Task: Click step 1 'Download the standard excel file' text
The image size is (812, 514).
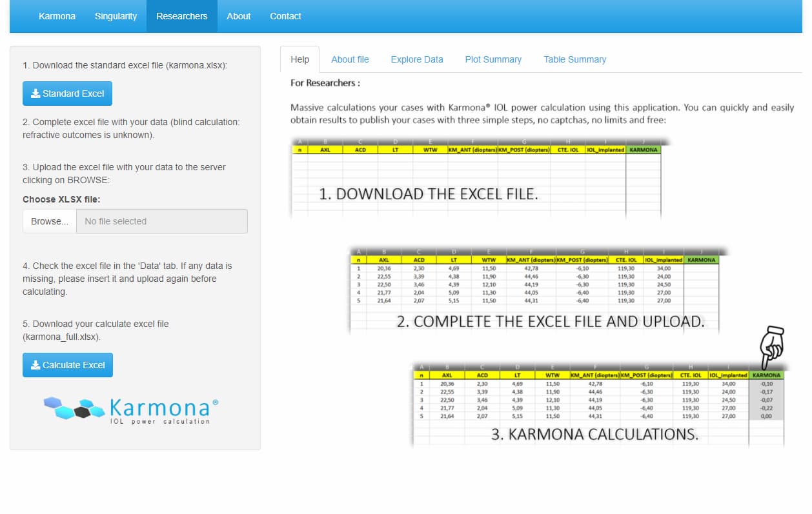Action: coord(125,65)
